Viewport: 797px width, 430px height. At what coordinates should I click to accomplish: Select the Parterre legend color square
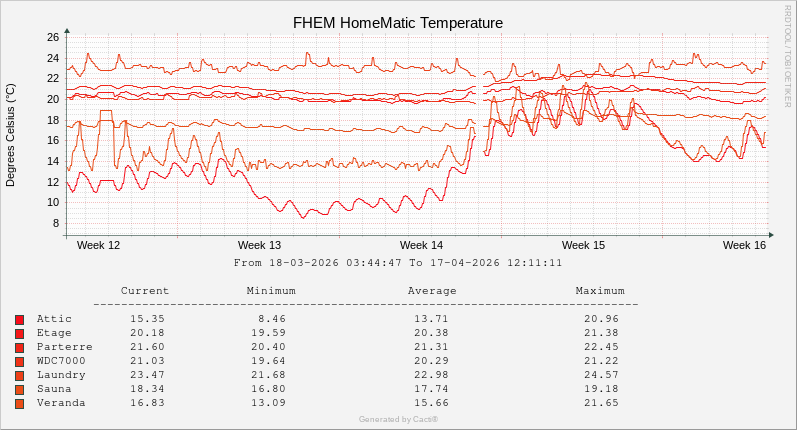click(19, 347)
